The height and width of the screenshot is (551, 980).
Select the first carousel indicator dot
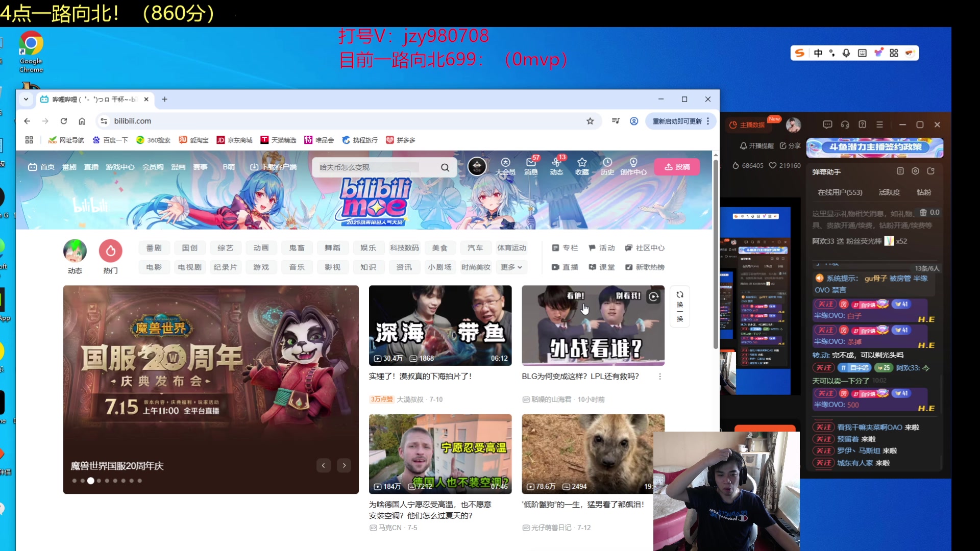point(75,481)
